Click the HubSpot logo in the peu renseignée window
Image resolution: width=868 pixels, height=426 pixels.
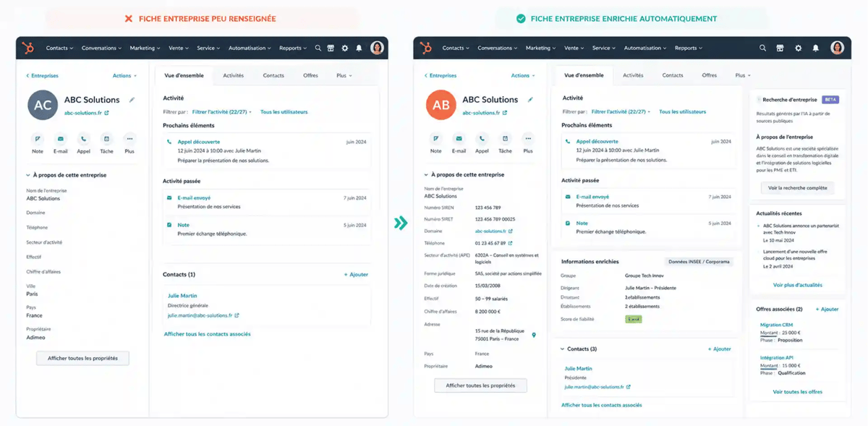click(x=28, y=48)
